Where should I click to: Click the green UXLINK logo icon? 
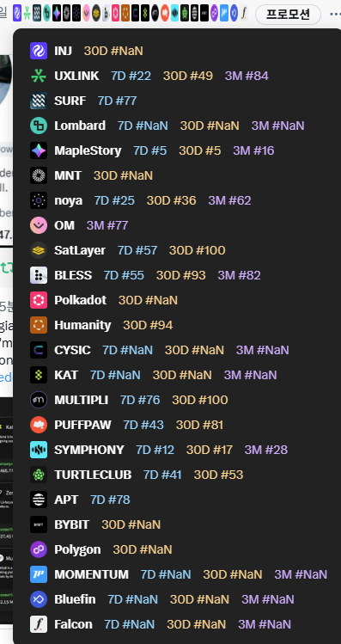pyautogui.click(x=39, y=76)
